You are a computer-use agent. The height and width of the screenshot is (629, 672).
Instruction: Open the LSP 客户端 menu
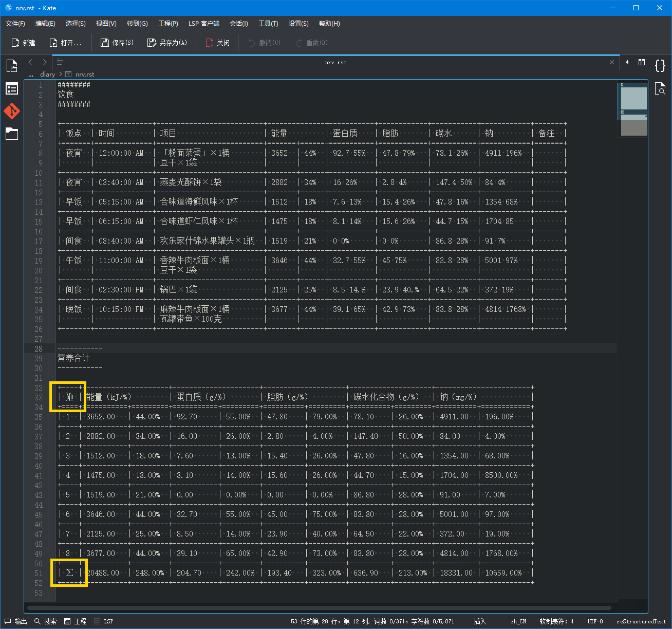pyautogui.click(x=204, y=24)
